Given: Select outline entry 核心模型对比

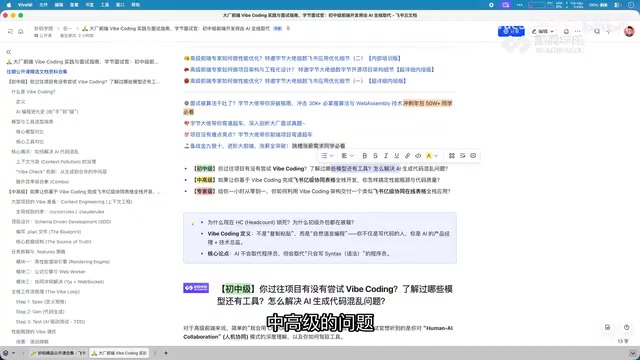Looking at the screenshot, I should pos(29,131).
